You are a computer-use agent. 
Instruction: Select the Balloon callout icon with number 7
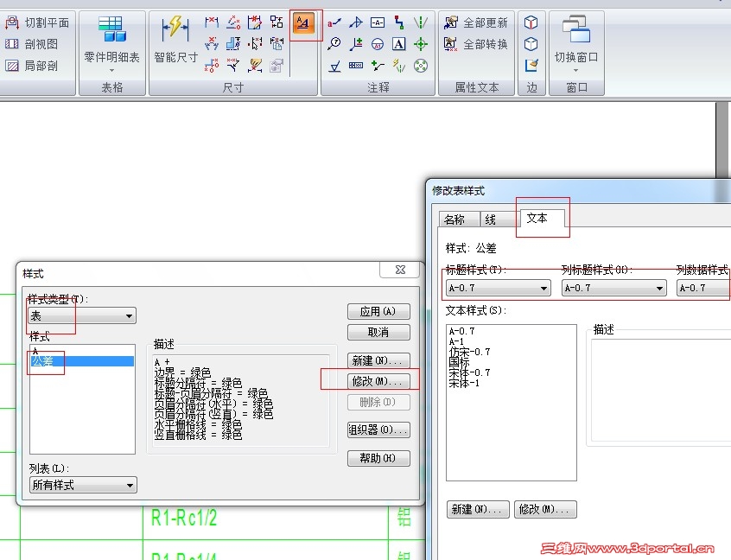[334, 44]
